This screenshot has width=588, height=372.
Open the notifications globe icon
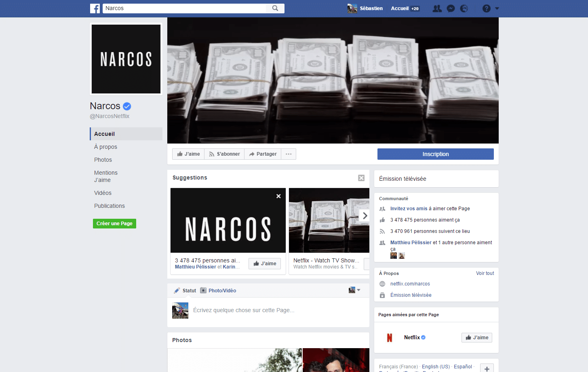click(464, 8)
